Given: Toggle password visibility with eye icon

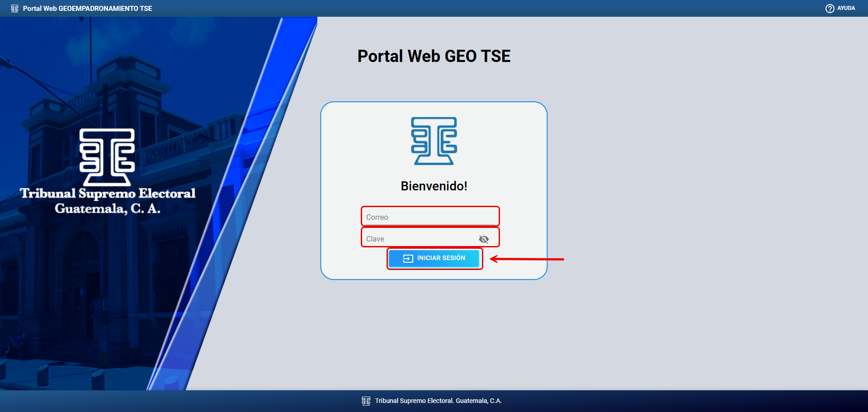Looking at the screenshot, I should [484, 239].
